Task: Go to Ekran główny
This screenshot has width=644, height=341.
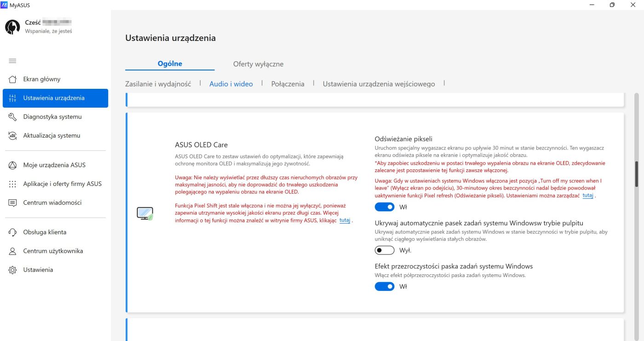Action: (55, 79)
